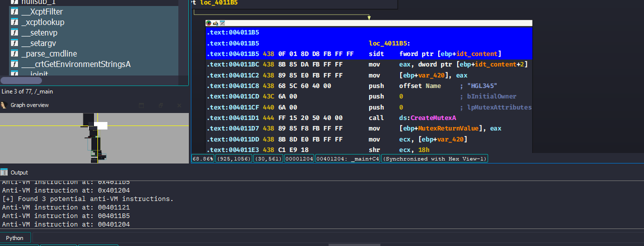Viewport: 644px width, 246px height.
Task: Click the color icon in graph node header
Action: point(209,23)
